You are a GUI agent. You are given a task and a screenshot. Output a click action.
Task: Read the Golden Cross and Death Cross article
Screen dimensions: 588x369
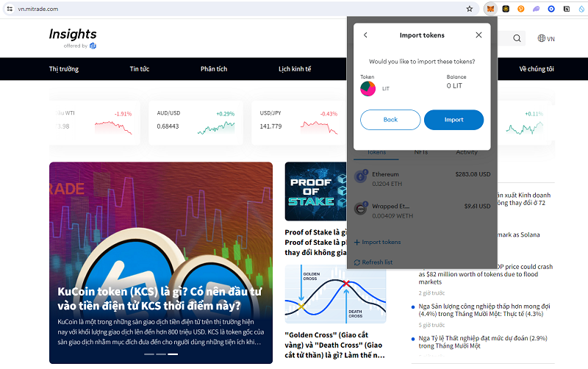point(334,345)
